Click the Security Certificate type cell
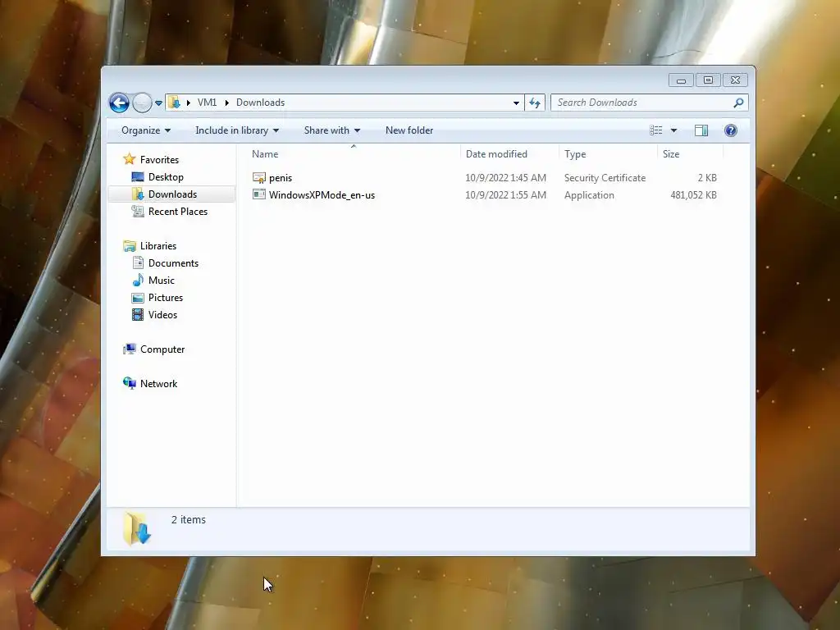The height and width of the screenshot is (630, 840). (x=605, y=178)
